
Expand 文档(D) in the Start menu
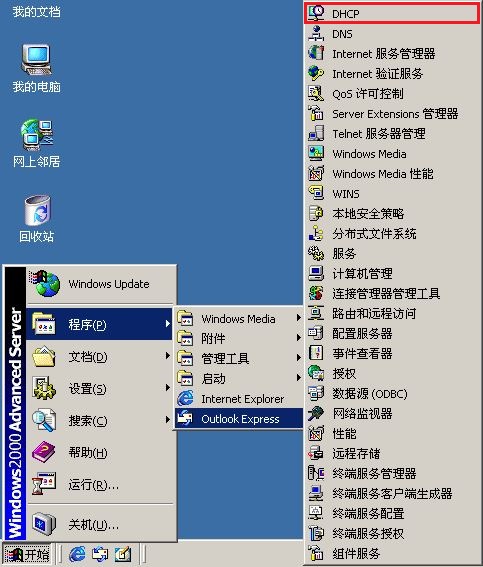tap(99, 357)
